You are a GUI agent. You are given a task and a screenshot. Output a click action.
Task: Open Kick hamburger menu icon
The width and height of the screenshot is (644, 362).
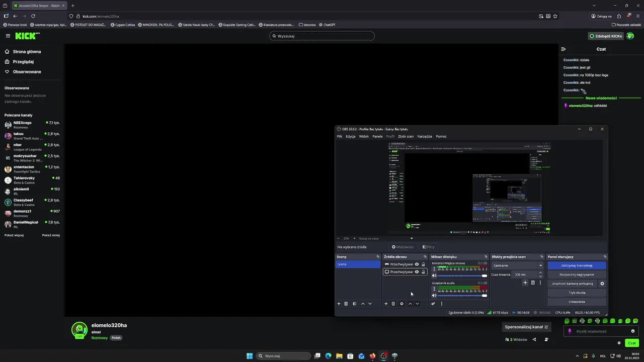[8, 36]
